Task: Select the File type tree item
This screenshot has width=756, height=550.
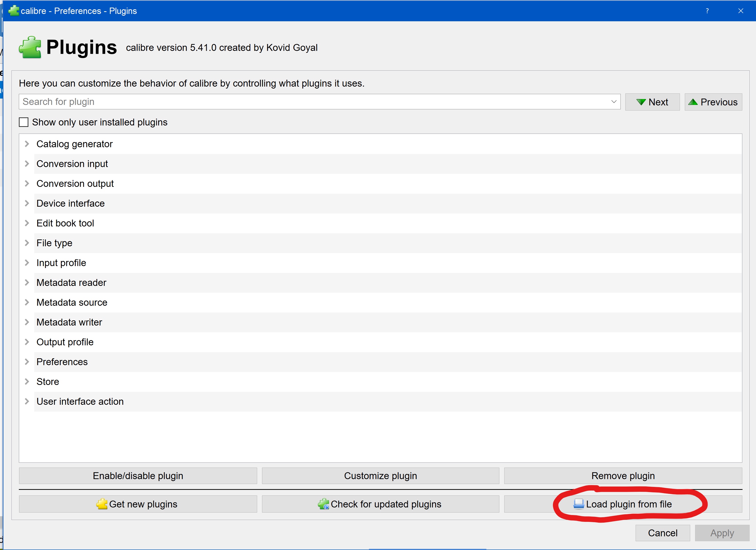Action: pos(54,243)
